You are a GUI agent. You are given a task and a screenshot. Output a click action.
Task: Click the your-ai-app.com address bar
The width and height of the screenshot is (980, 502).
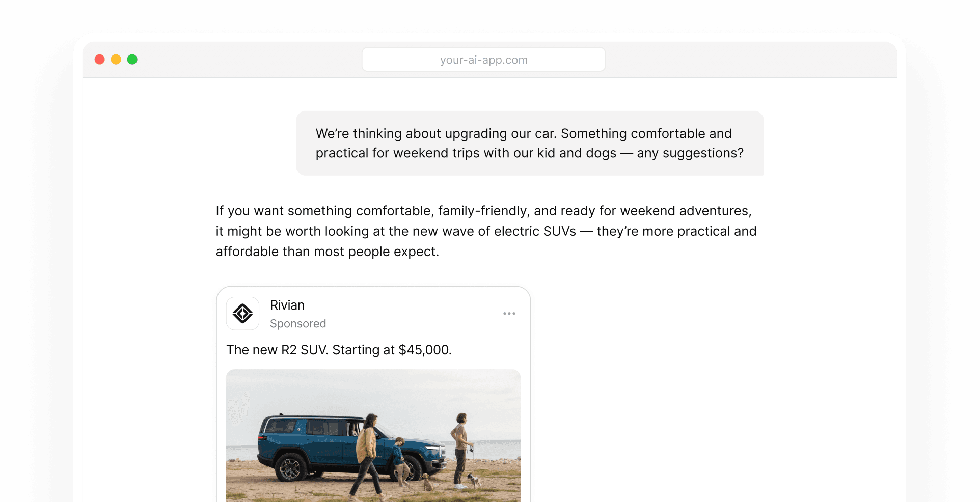(483, 60)
